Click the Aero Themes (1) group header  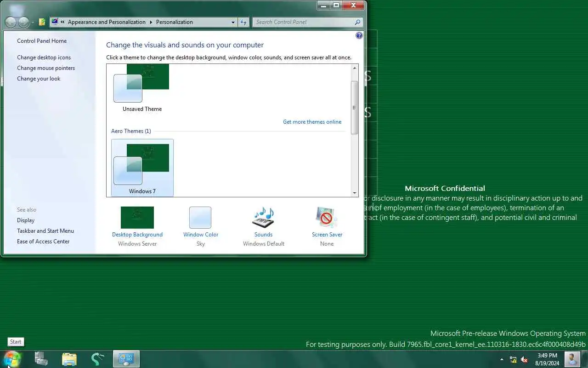131,131
